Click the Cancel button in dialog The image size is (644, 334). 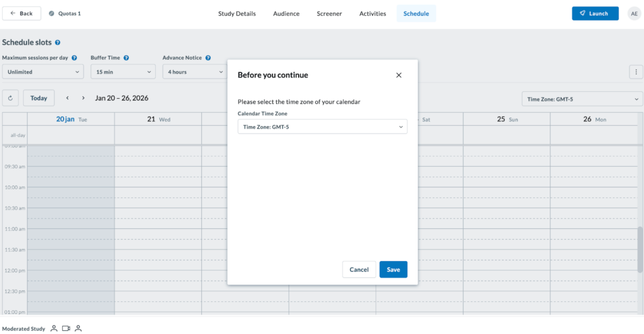[359, 269]
